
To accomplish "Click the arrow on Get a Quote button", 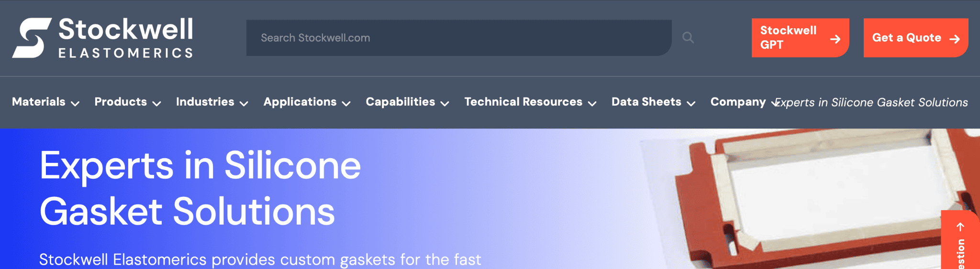I will pos(954,39).
